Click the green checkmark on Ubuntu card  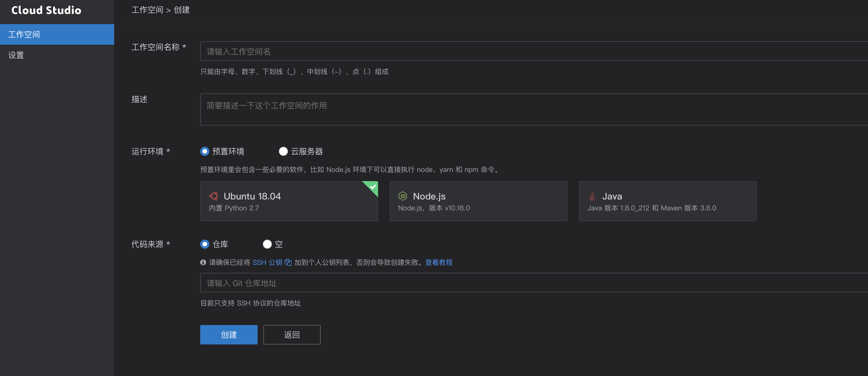[373, 186]
